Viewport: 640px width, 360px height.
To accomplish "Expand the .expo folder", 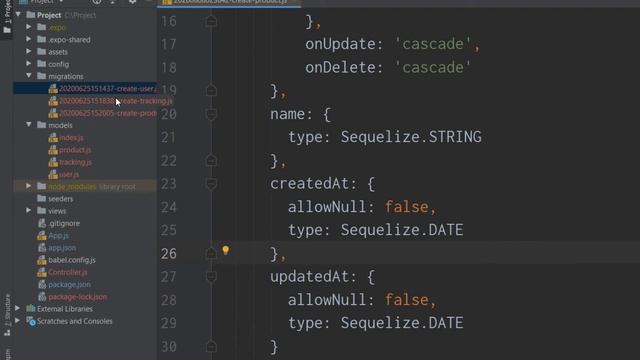I will (29, 27).
